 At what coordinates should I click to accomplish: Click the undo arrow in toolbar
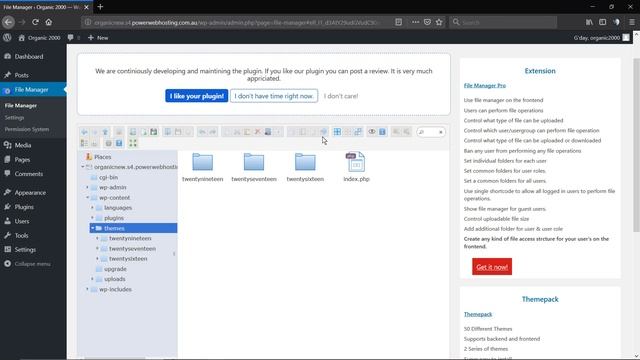202,132
